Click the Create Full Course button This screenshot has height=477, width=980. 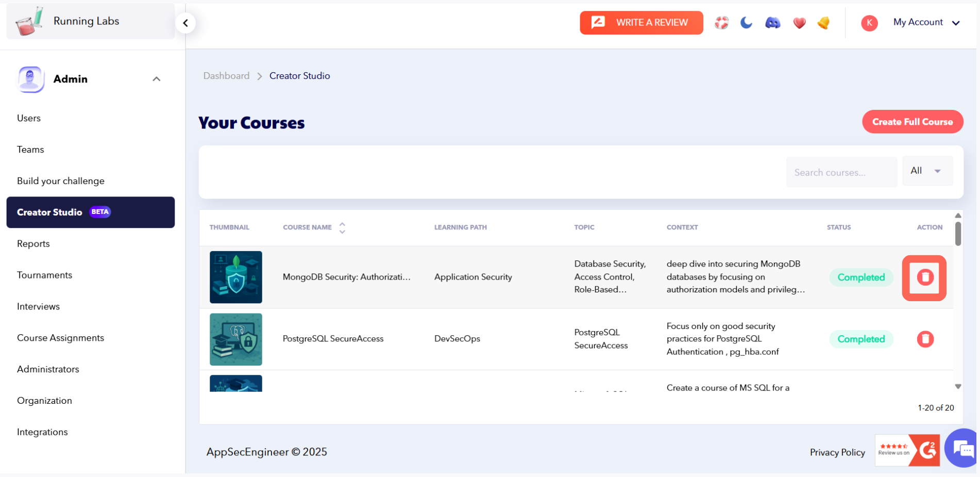913,122
